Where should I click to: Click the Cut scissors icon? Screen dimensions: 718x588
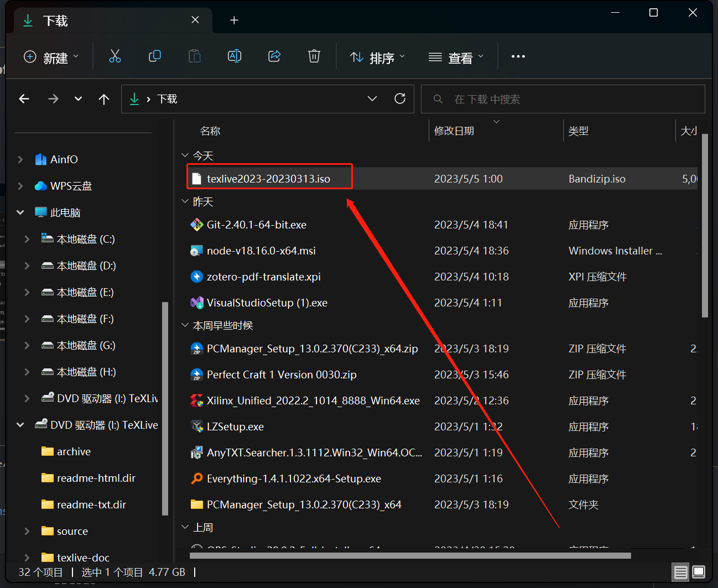115,56
